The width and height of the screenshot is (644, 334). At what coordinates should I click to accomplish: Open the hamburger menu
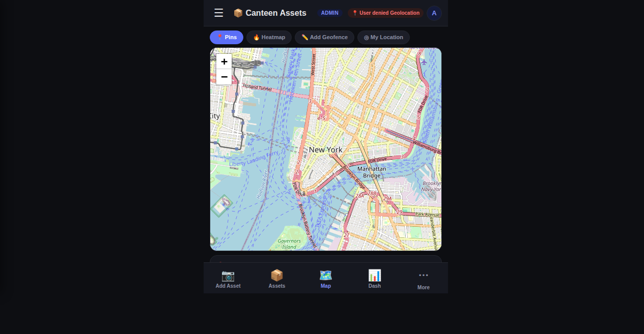pos(218,13)
